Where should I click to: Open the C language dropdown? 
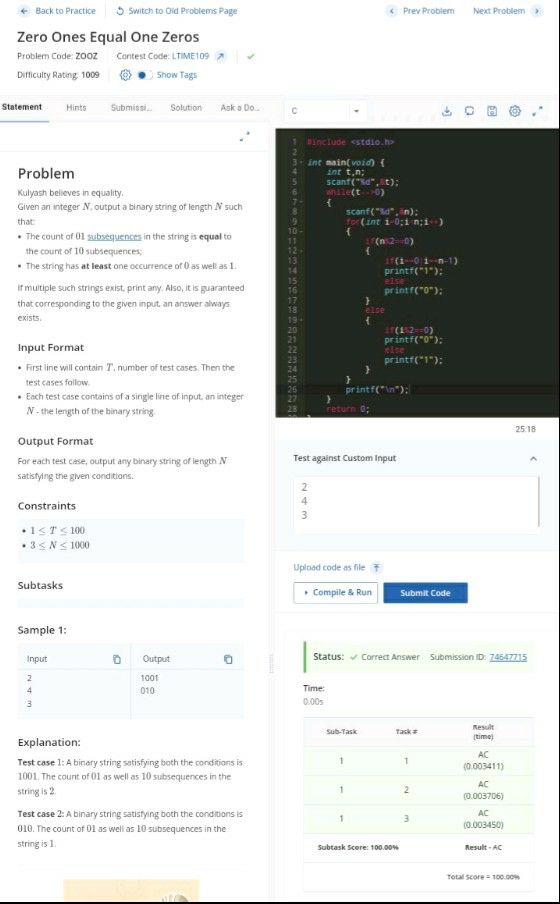pos(325,111)
